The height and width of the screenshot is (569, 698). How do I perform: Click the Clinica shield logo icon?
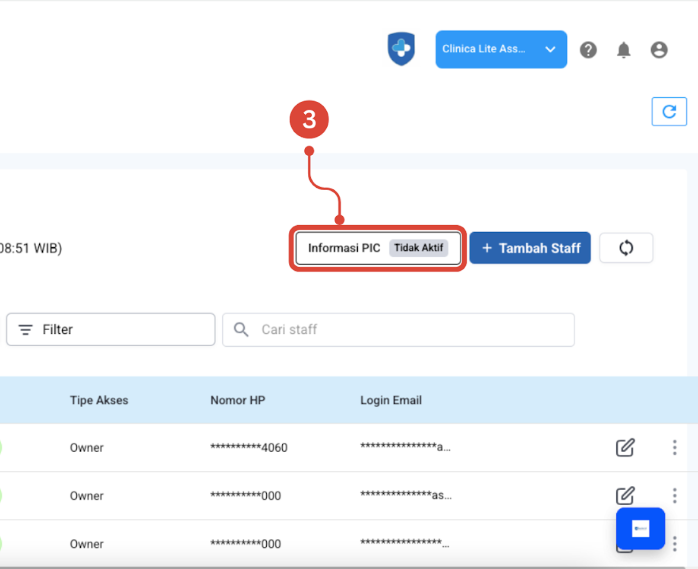click(x=401, y=49)
